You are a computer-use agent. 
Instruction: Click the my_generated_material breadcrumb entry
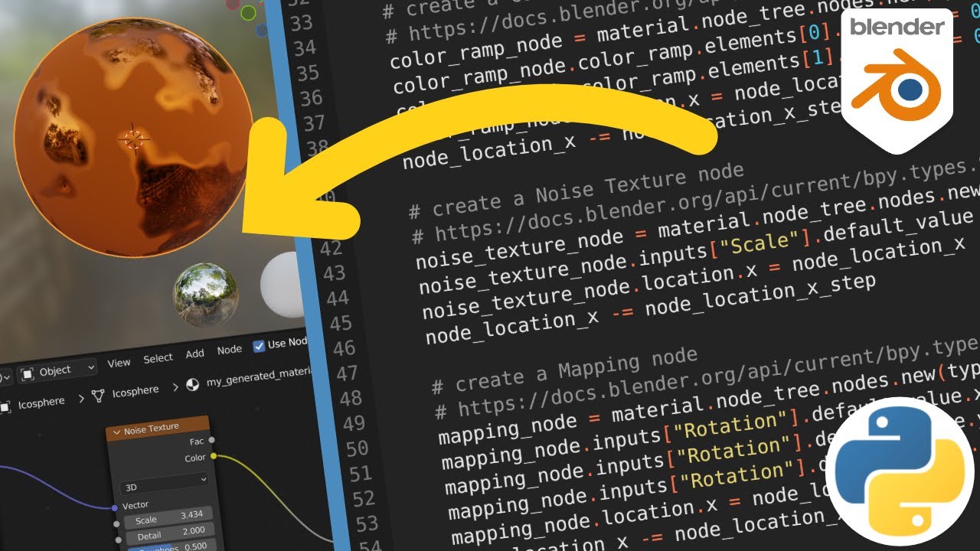258,380
